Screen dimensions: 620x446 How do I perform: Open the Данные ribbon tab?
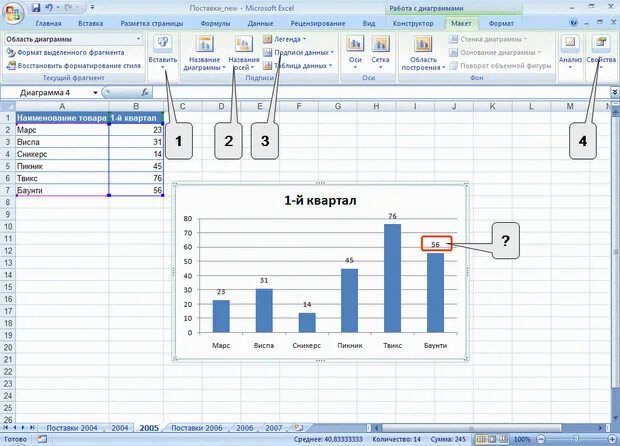tap(260, 23)
